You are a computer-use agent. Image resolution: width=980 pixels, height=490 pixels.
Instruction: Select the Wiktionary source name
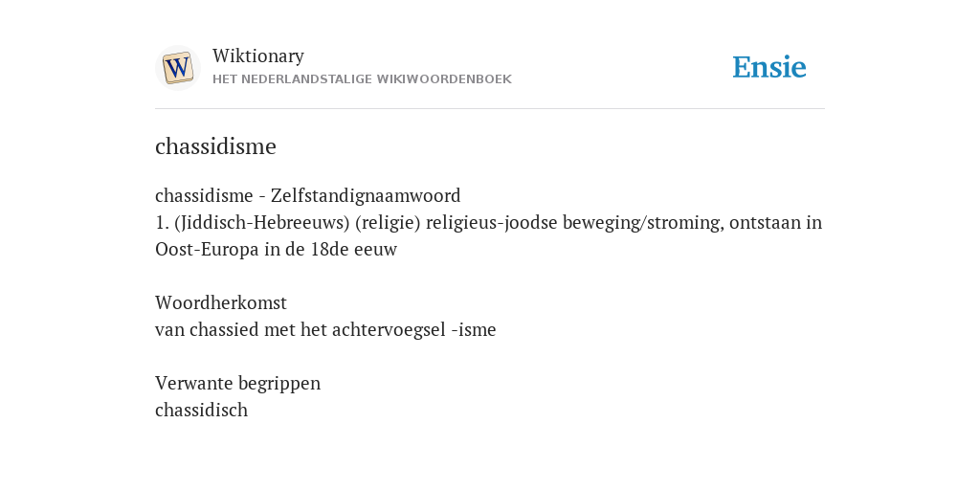258,56
